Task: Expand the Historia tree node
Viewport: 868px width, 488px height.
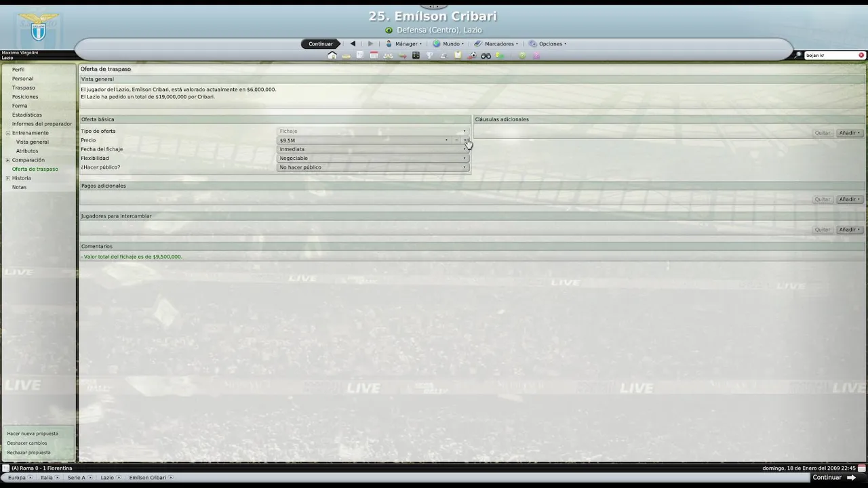Action: [x=7, y=178]
